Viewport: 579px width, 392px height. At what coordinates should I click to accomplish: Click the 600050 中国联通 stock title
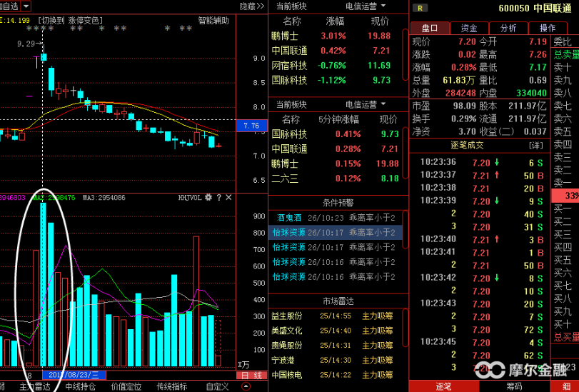(535, 8)
